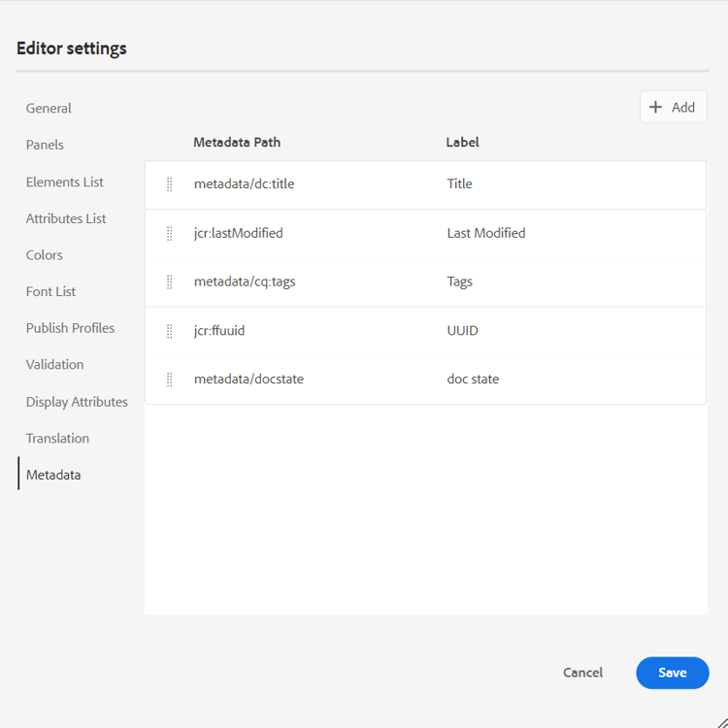The image size is (728, 728).
Task: Click the drag handle for metadata/cq:tags row
Action: pos(170,281)
